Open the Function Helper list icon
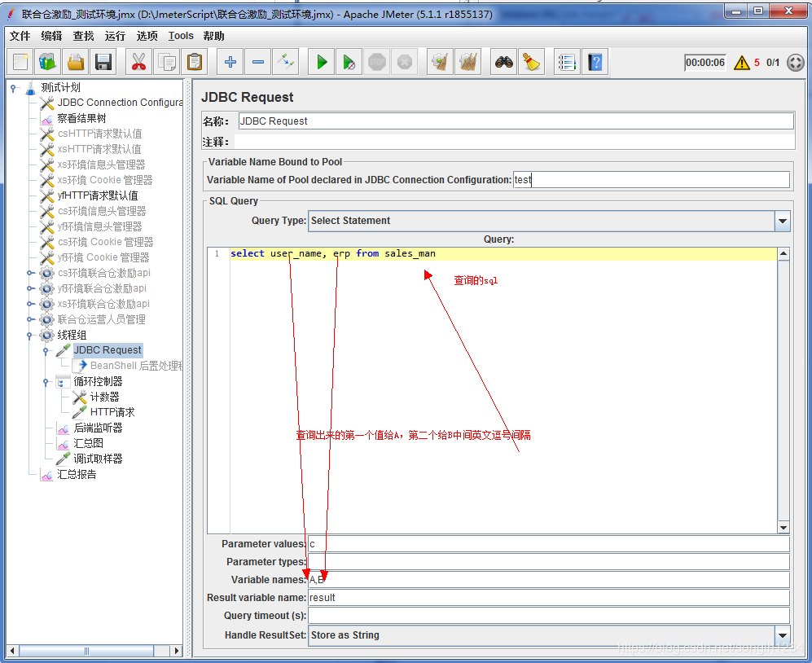812x663 pixels. [x=567, y=63]
